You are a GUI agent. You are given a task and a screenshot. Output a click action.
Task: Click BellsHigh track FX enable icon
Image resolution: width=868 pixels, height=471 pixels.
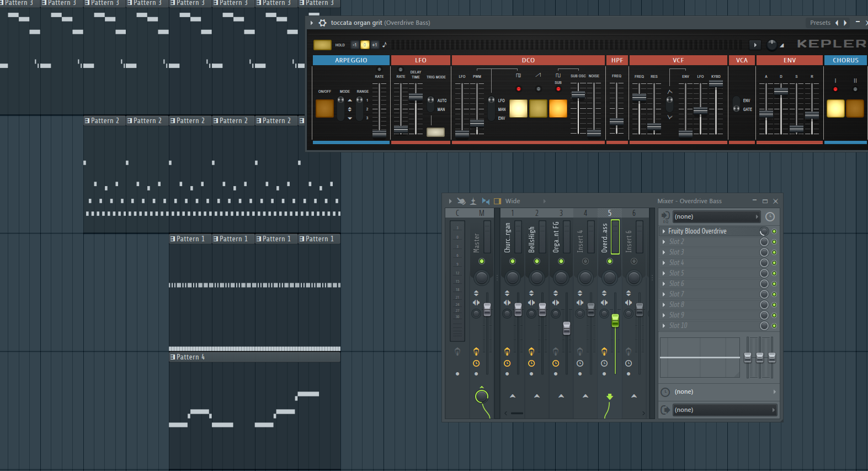pyautogui.click(x=531, y=351)
